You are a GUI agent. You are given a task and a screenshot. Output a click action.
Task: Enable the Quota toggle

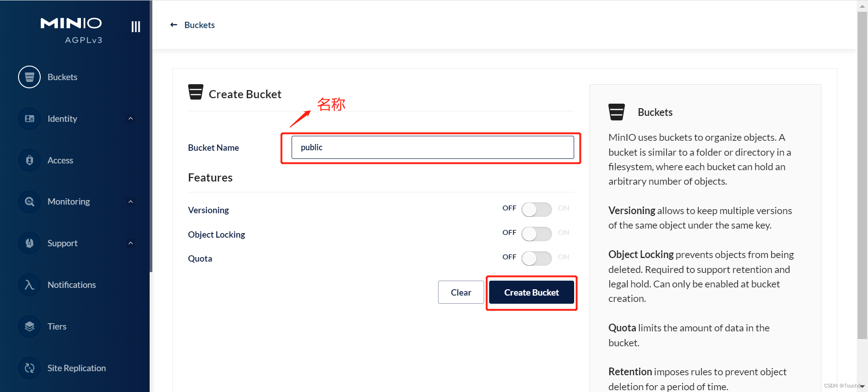(536, 258)
